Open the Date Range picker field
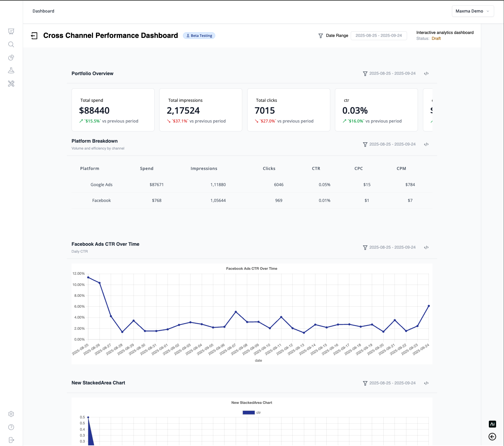Screen dimensions: 504x446 coord(379,36)
